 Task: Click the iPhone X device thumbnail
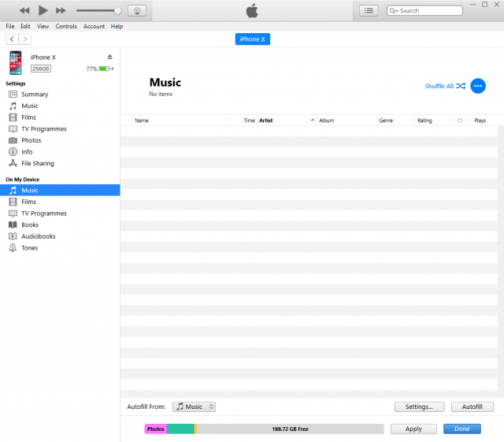click(x=16, y=63)
